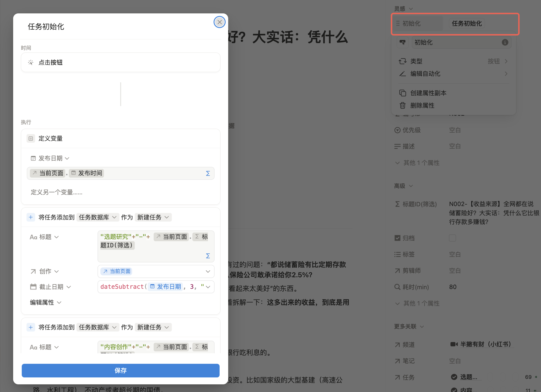Select 创建属性副本 from the menu
The image size is (541, 392).
pyautogui.click(x=428, y=93)
